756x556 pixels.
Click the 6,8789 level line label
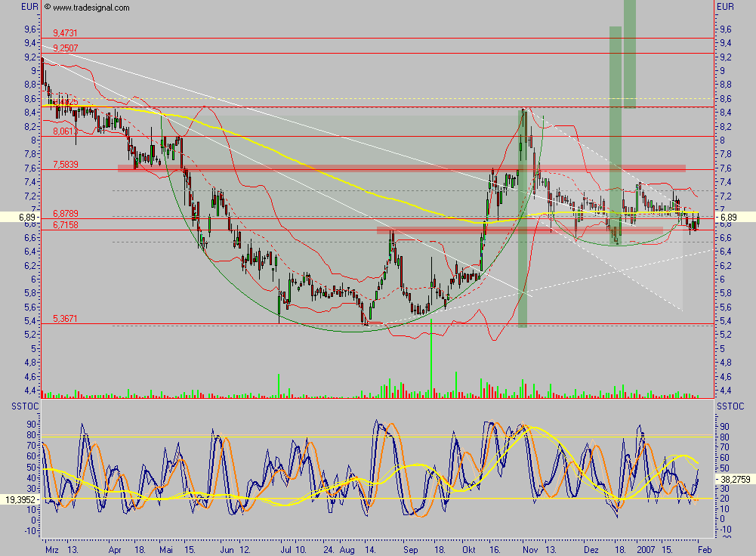pos(65,214)
